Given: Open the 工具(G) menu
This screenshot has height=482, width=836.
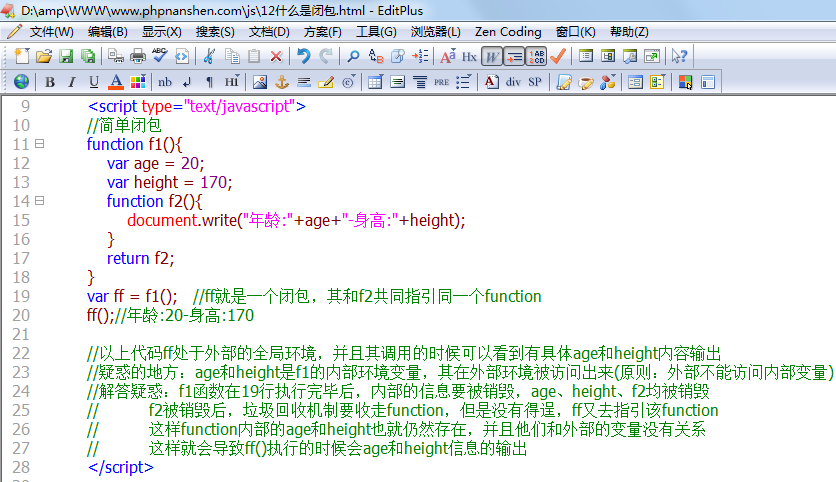Looking at the screenshot, I should coord(376,32).
